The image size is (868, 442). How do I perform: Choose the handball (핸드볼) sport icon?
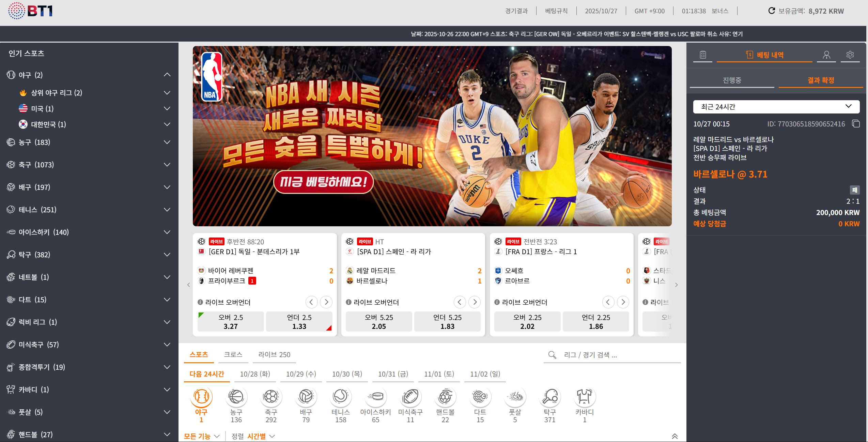(445, 397)
